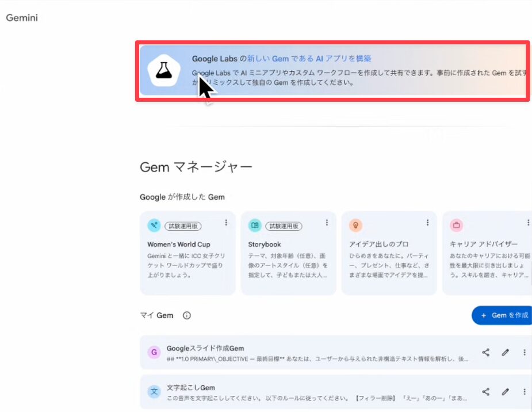Edit the 文字起こしGem with pencil icon

[x=506, y=392]
